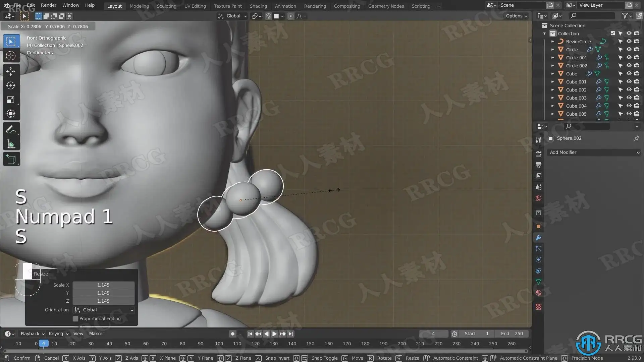Expand the Cube.003 outliner item
This screenshot has height=362, width=644.
click(x=552, y=98)
